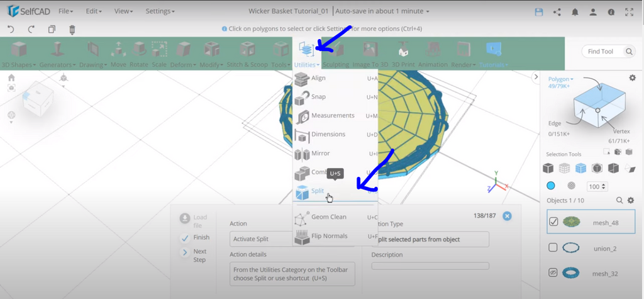
Task: Click the Redo arrow icon
Action: (31, 29)
